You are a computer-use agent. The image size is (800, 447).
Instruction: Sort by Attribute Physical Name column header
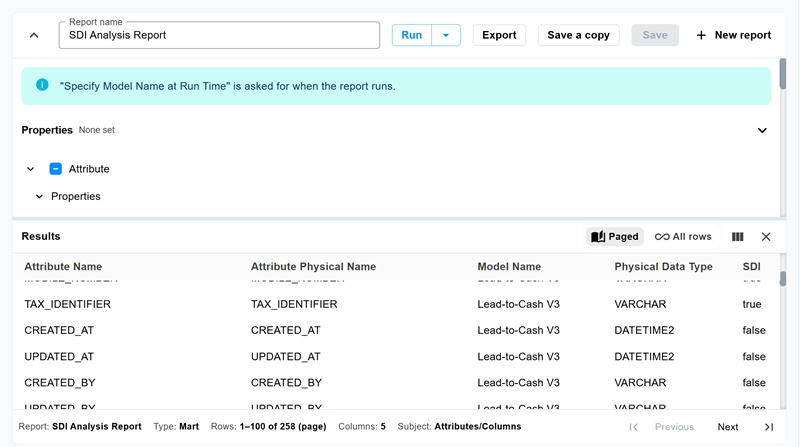[313, 266]
